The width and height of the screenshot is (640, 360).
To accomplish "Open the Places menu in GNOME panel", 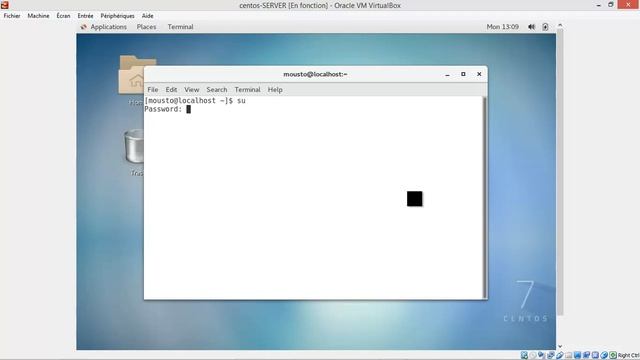I will [x=146, y=27].
